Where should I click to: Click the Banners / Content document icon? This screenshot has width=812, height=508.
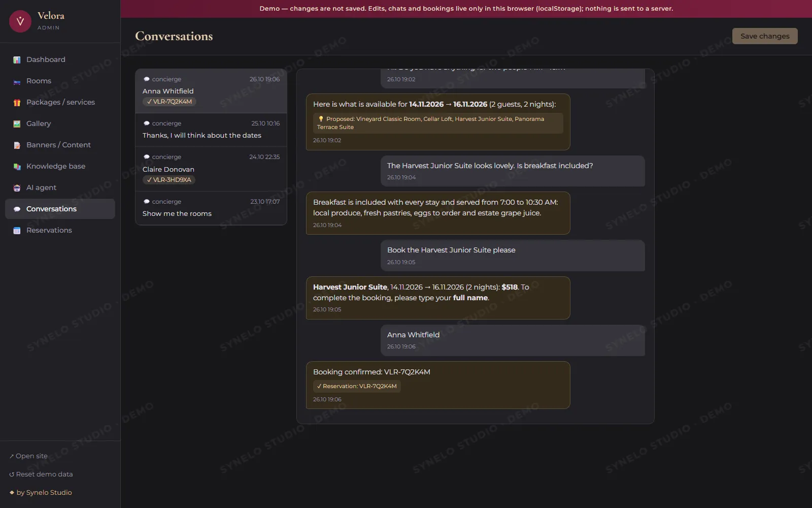17,145
